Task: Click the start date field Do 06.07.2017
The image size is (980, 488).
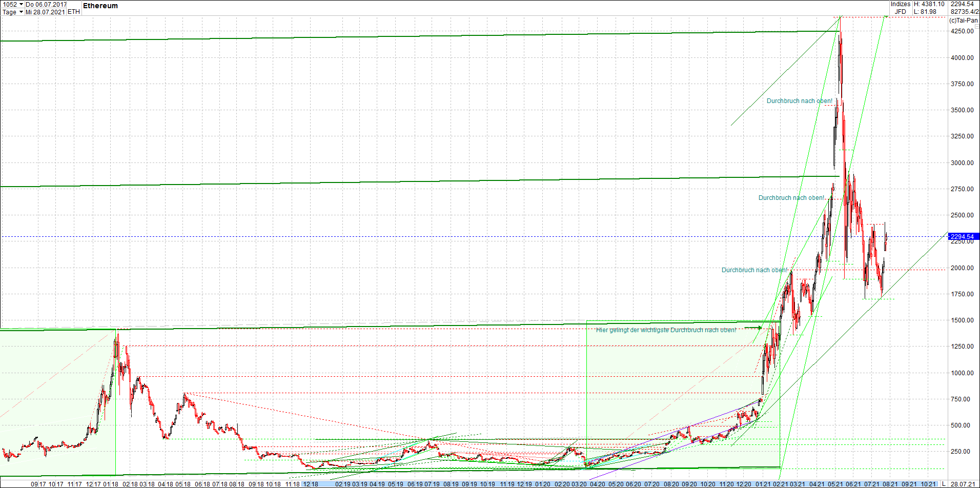Action: pyautogui.click(x=46, y=4)
